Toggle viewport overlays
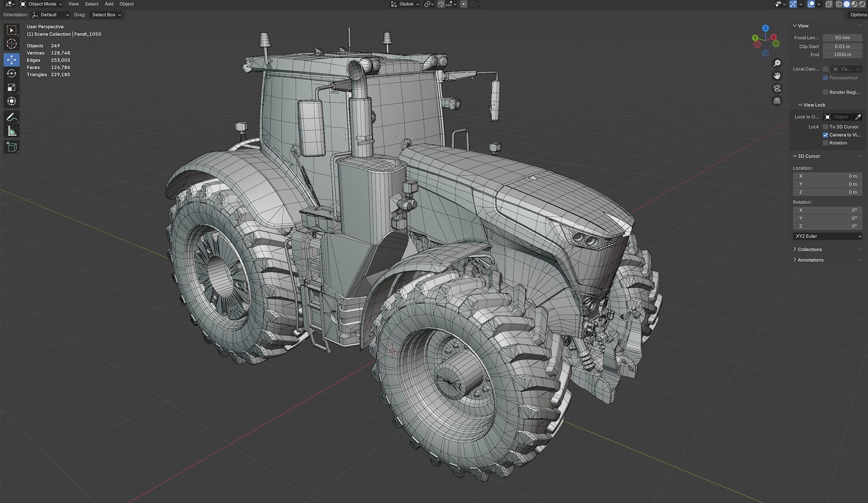 811,4
